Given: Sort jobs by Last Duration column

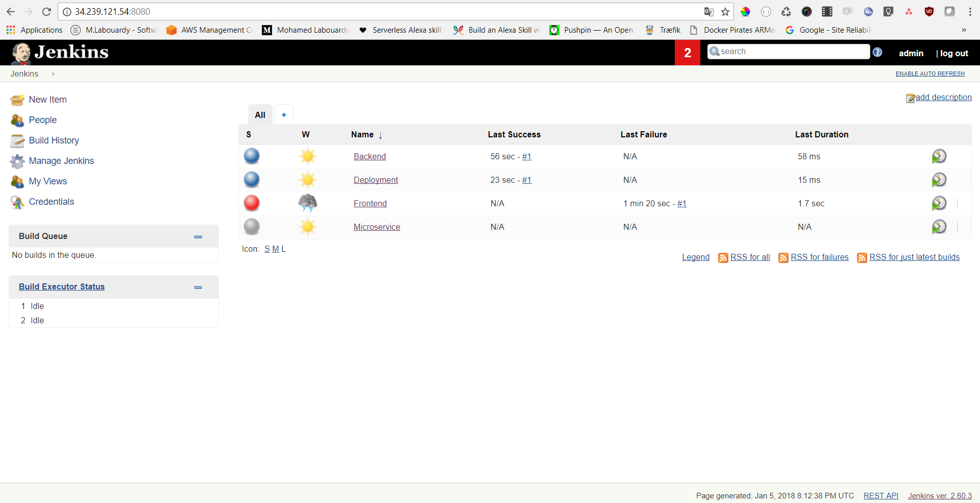Looking at the screenshot, I should pyautogui.click(x=822, y=135).
